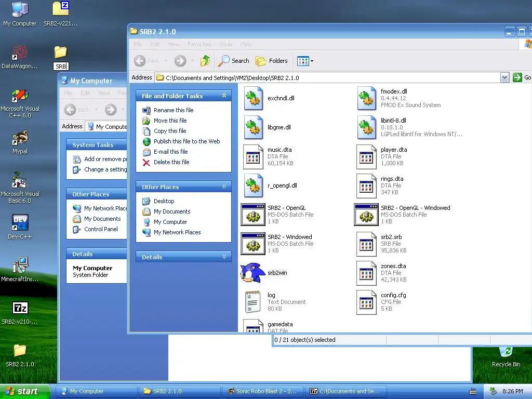
Task: Click Delete this file link
Action: (171, 162)
